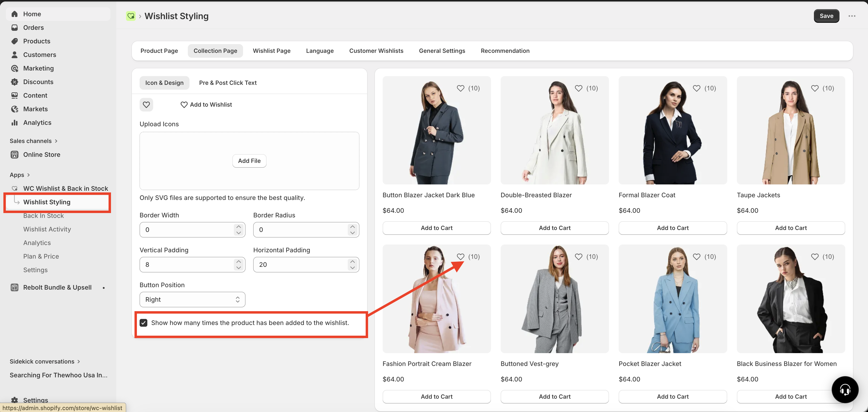Image resolution: width=868 pixels, height=412 pixels.
Task: Switch to General Settings tab
Action: [x=442, y=51]
